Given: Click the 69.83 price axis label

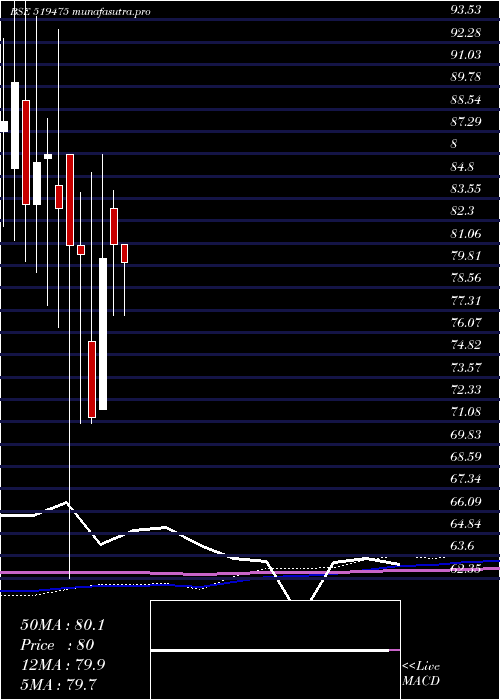Looking at the screenshot, I should pos(466,434).
